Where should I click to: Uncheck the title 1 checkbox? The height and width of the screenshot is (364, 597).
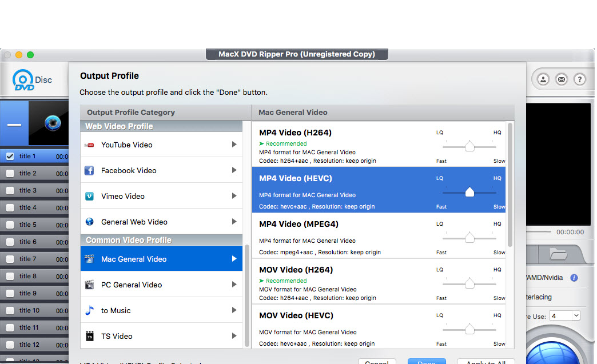click(x=10, y=156)
